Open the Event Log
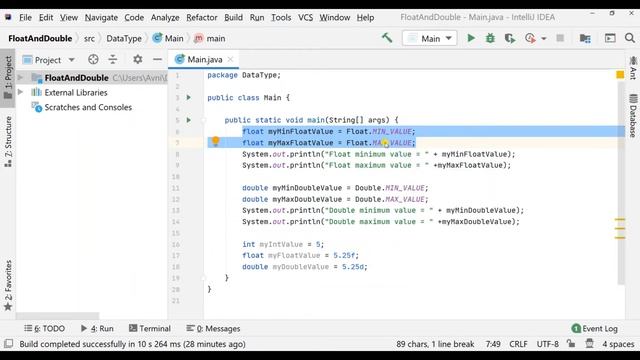640x360 pixels. (x=595, y=329)
